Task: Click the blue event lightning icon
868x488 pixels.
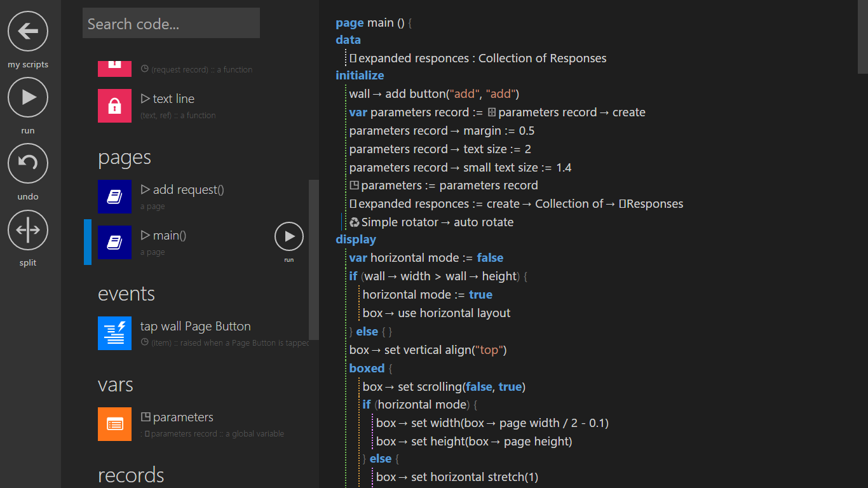Action: [114, 333]
